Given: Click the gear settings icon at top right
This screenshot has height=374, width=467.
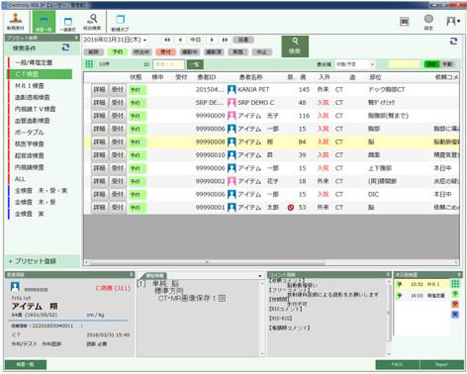Looking at the screenshot, I should (x=428, y=22).
